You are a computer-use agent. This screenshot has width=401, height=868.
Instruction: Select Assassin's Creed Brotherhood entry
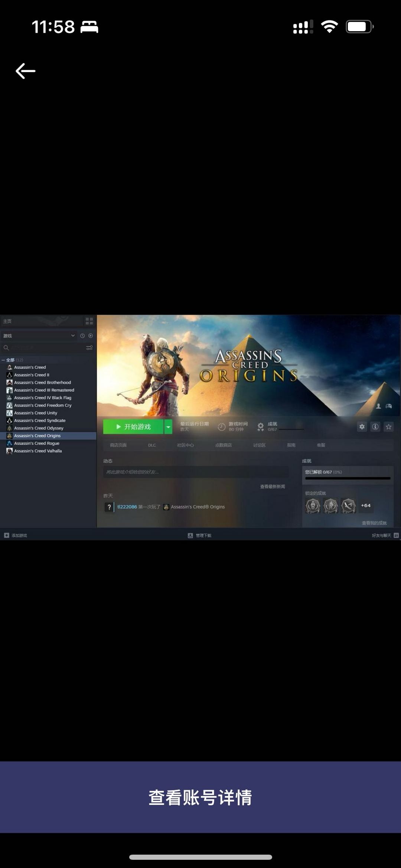42,383
